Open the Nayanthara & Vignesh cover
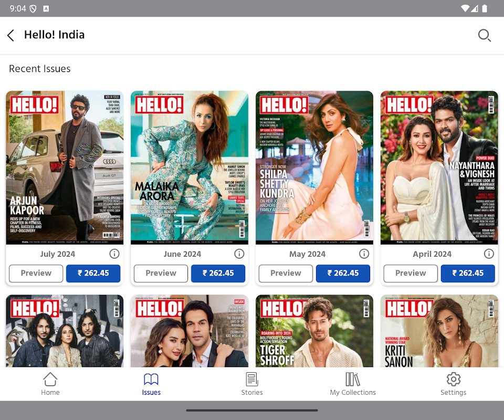Image resolution: width=504 pixels, height=420 pixels. tap(439, 167)
